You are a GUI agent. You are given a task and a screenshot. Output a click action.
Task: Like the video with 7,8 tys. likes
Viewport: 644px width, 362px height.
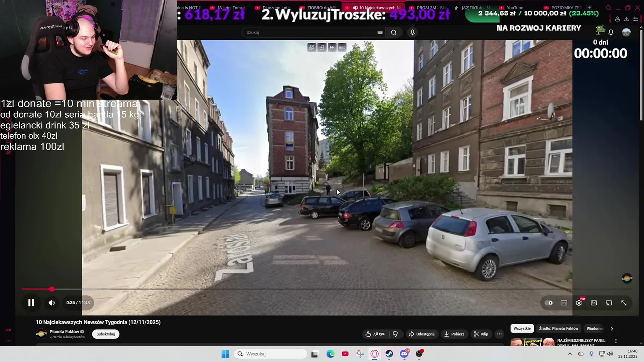click(x=375, y=334)
